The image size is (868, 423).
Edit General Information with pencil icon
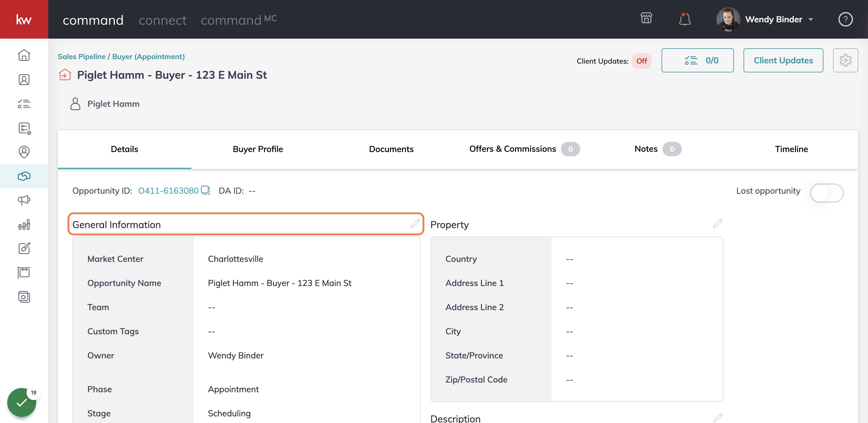(415, 223)
